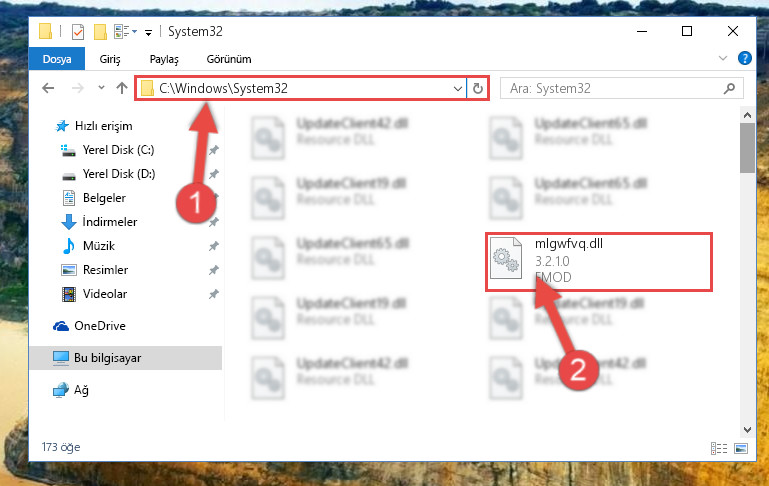769x486 pixels.
Task: Refresh the System32 folder view
Action: [x=478, y=88]
